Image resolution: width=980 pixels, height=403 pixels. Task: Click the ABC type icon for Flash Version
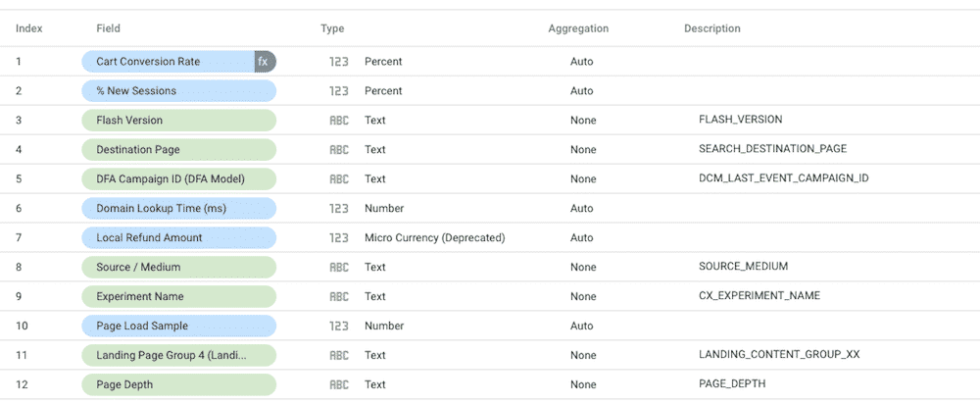(x=339, y=121)
